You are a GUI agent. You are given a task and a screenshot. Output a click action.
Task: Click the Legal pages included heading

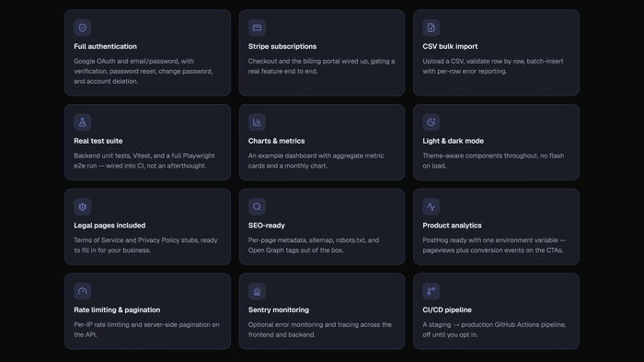tap(109, 226)
